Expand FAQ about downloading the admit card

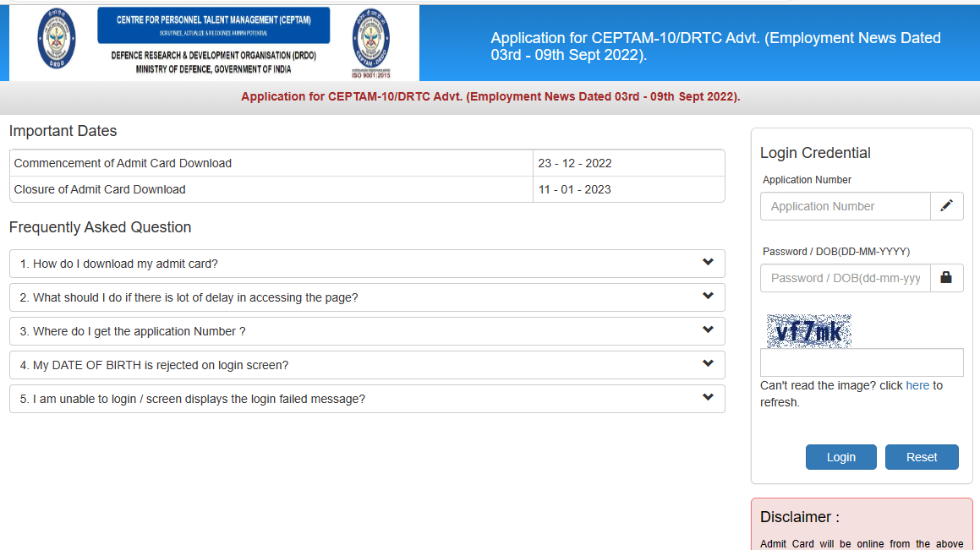tap(366, 263)
